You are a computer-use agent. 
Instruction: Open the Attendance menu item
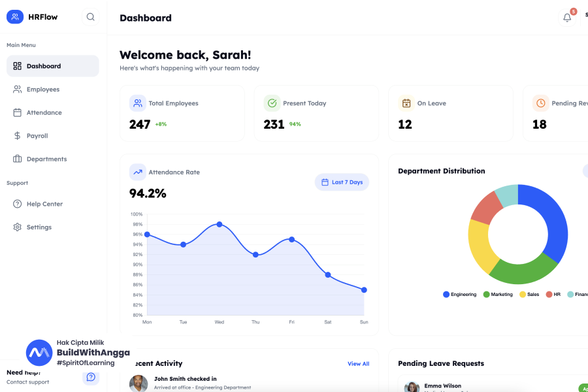point(44,113)
